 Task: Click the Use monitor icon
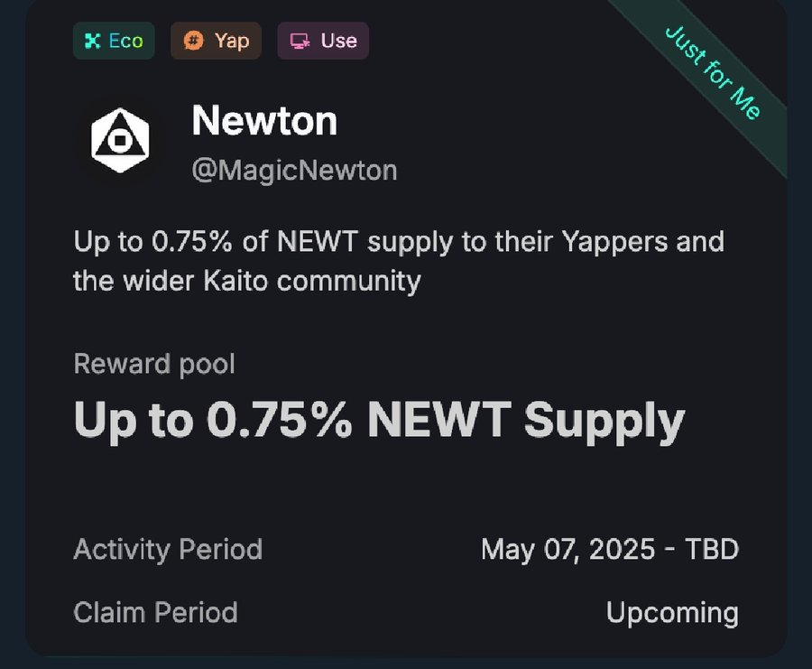[300, 41]
